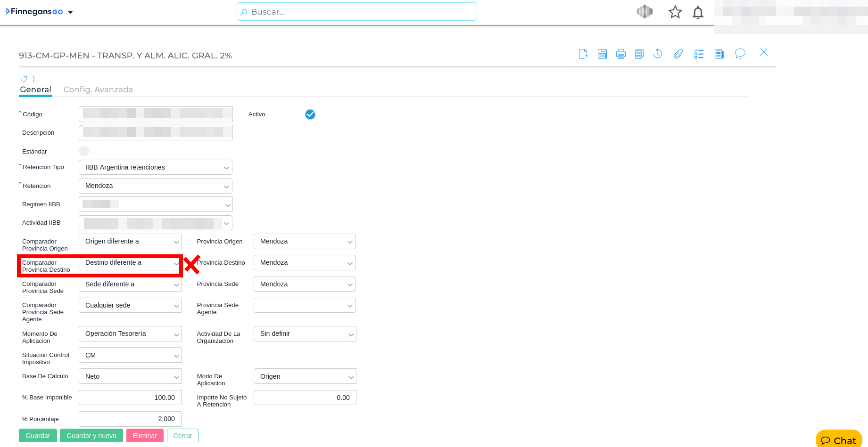The image size is (868, 447).
Task: Print the record using the printer icon
Action: pyautogui.click(x=621, y=54)
